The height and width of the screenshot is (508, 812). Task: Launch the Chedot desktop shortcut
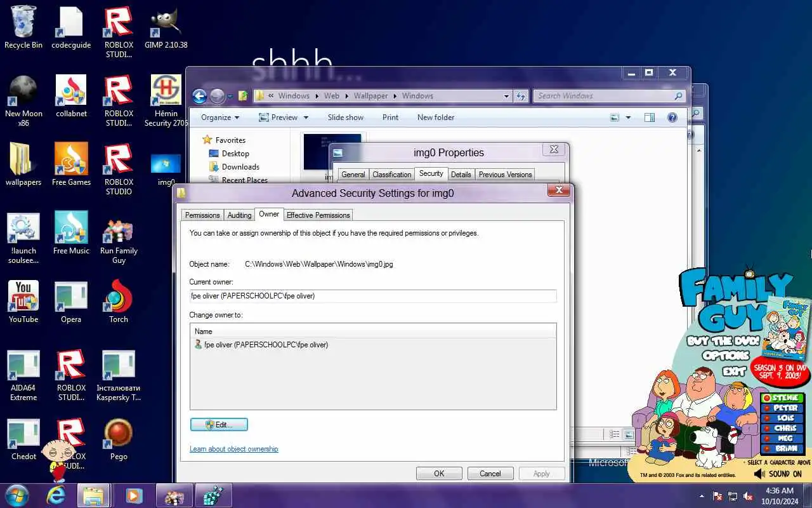23,439
